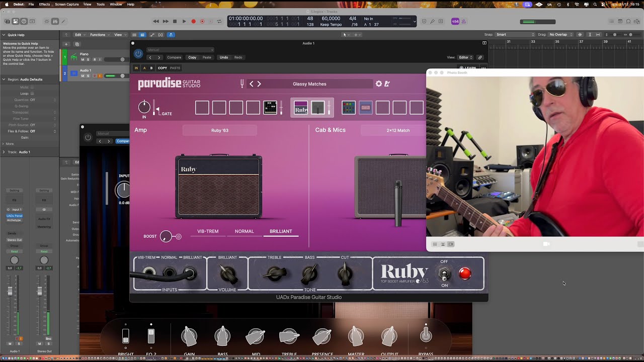
Task: Click the Cut tone knob
Action: 345,274
